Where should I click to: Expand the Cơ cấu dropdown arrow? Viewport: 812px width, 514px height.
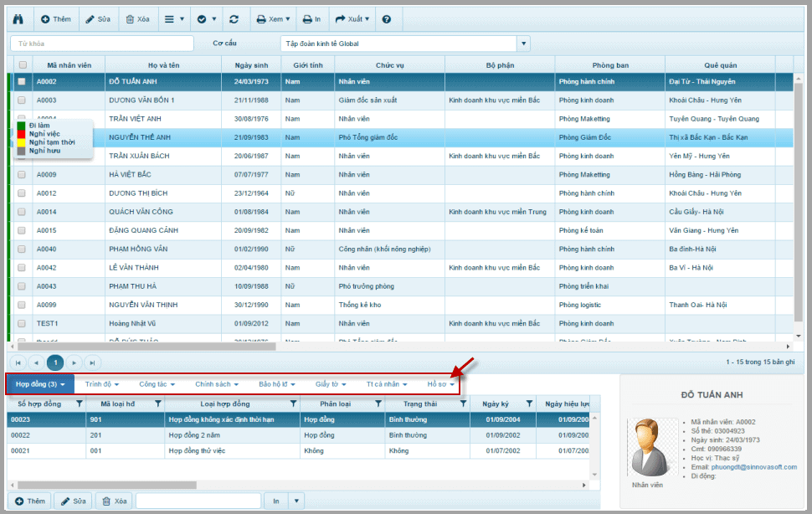523,44
